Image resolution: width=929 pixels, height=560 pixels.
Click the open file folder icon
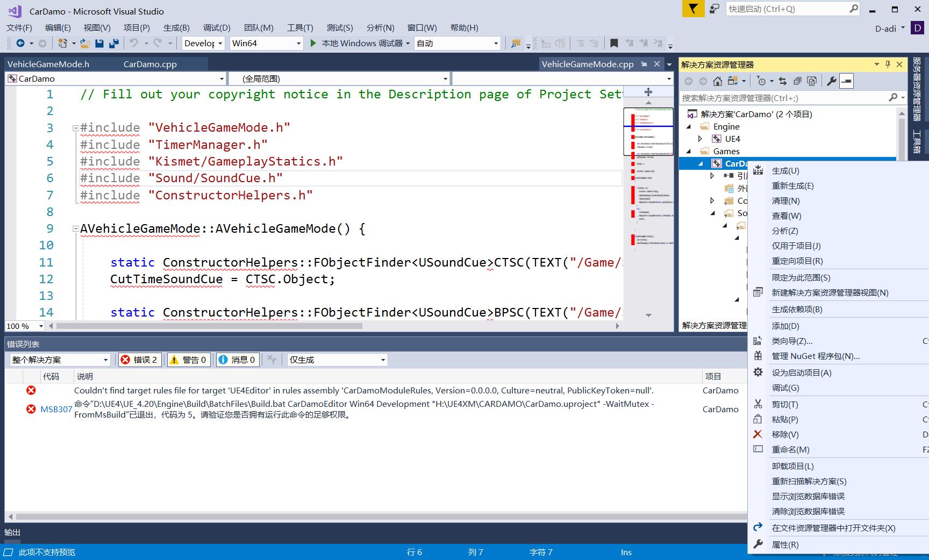point(85,43)
